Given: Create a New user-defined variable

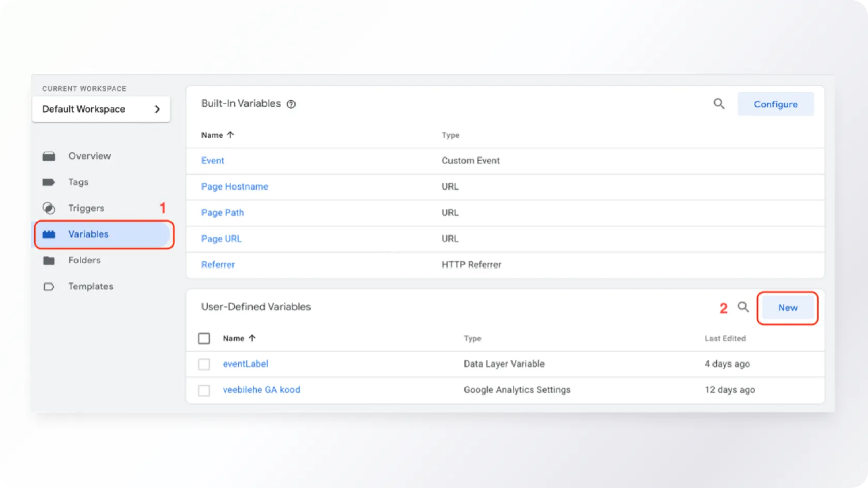Looking at the screenshot, I should [x=787, y=308].
